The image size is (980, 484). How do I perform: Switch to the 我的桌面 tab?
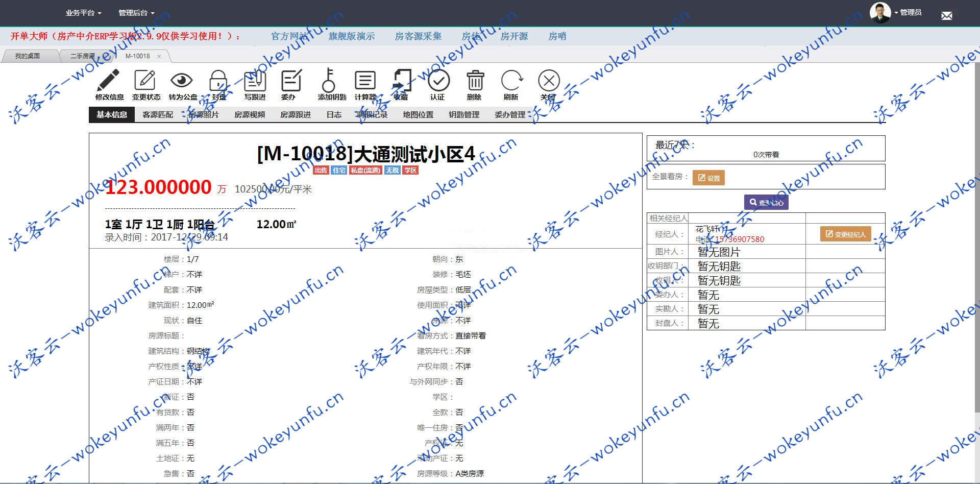coord(28,56)
